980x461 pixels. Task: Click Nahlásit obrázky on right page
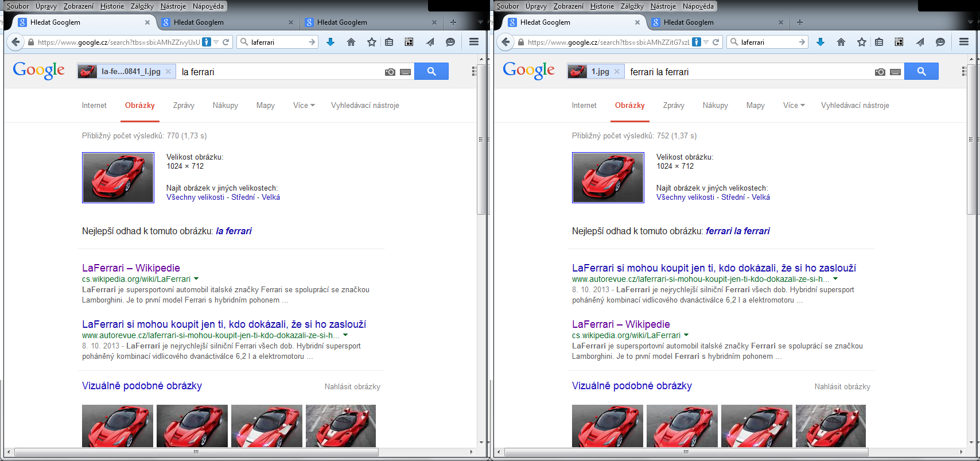click(x=842, y=386)
